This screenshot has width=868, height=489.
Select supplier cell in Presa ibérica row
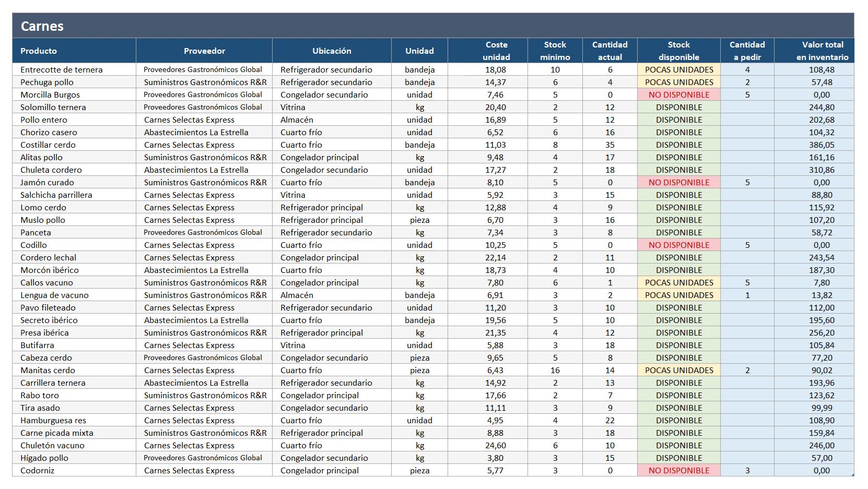pyautogui.click(x=204, y=332)
